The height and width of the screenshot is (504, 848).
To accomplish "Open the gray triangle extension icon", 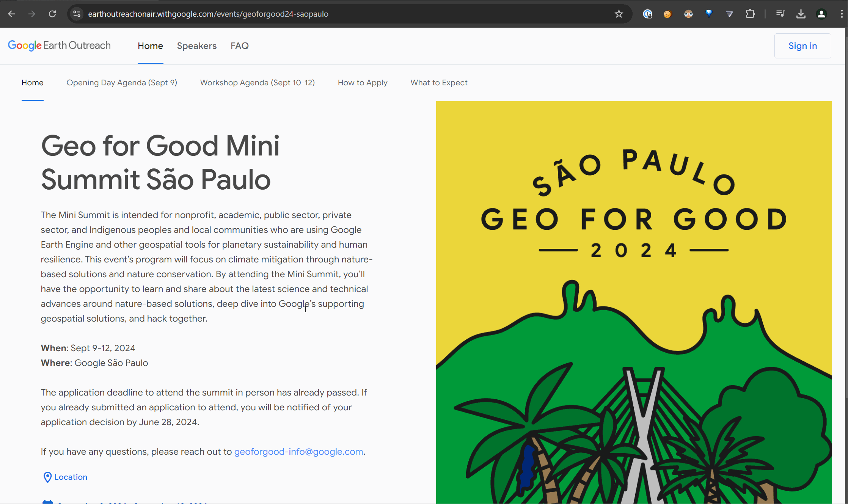I will (729, 14).
